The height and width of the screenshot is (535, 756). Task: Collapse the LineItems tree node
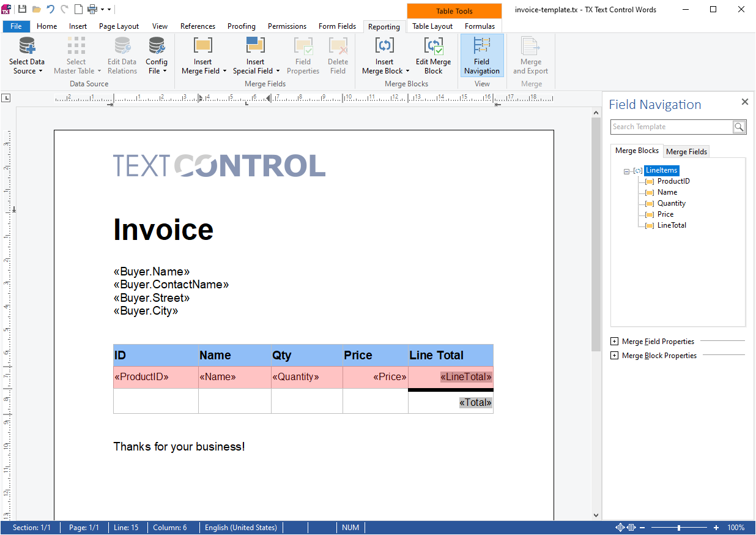(x=626, y=171)
